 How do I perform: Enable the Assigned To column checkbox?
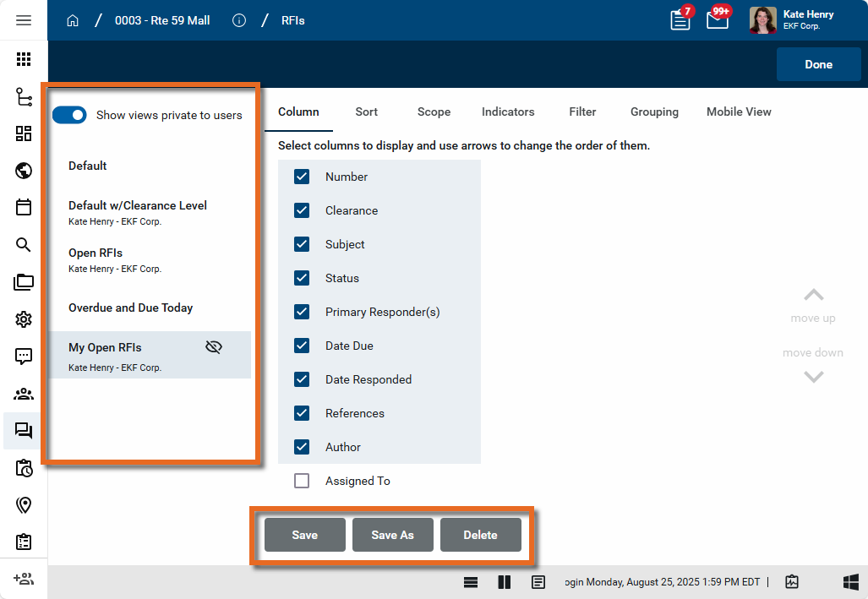[x=302, y=481]
